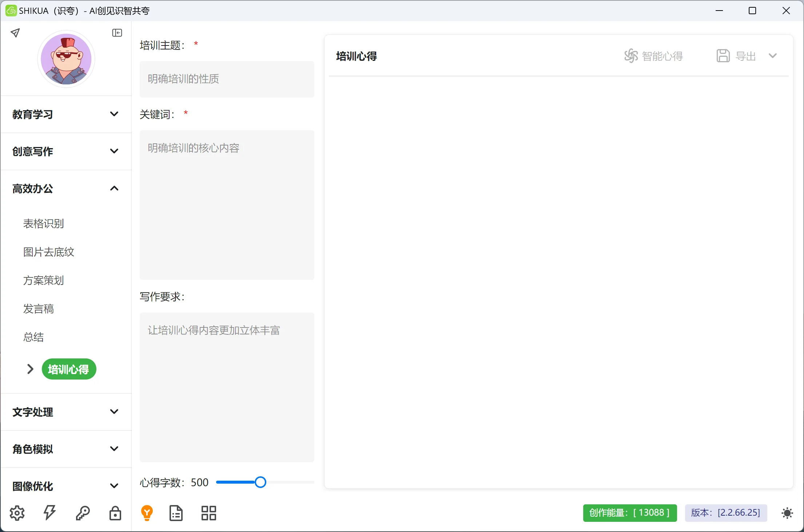Click the 智能心得 generate button text

click(662, 56)
